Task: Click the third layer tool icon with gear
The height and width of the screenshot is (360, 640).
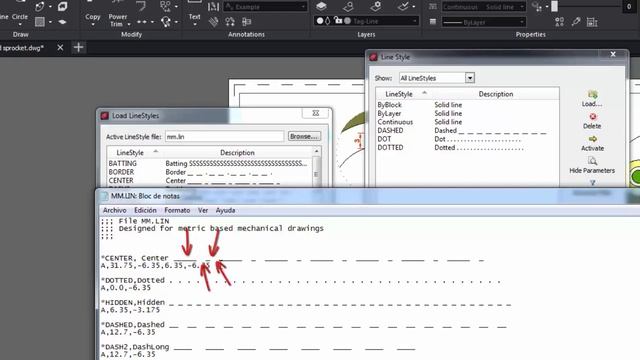Action: 376,6
